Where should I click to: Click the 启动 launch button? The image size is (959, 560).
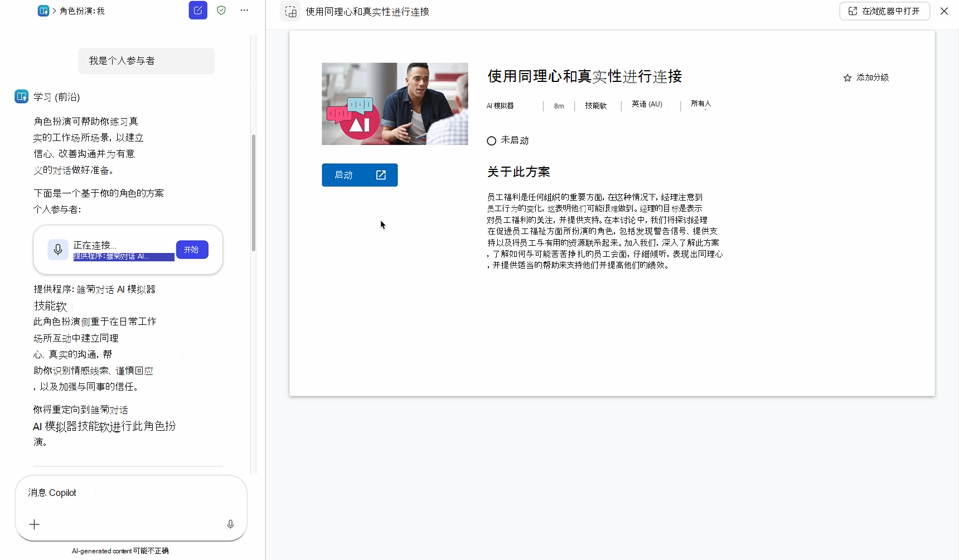coord(360,175)
